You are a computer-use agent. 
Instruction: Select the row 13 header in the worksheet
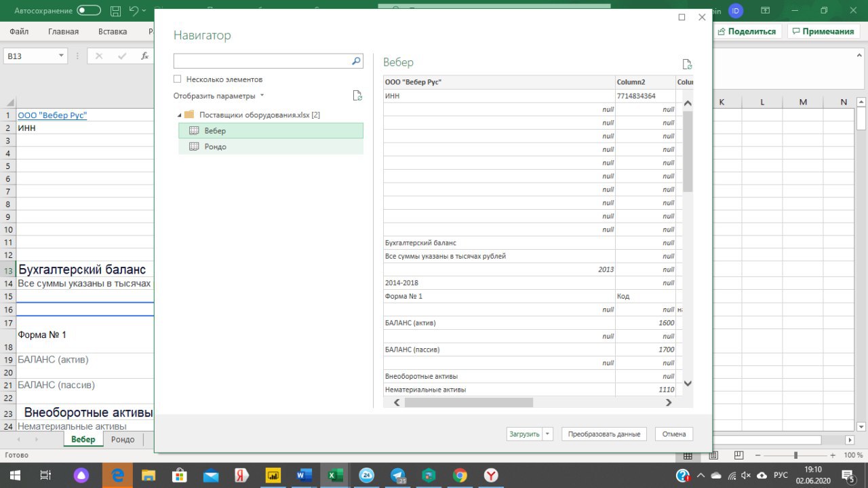coord(8,270)
